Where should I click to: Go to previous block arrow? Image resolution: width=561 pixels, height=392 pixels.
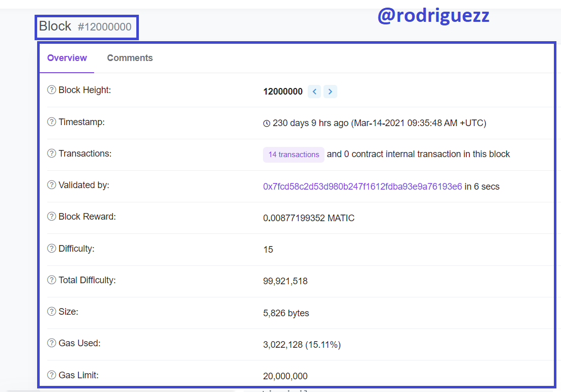[314, 92]
